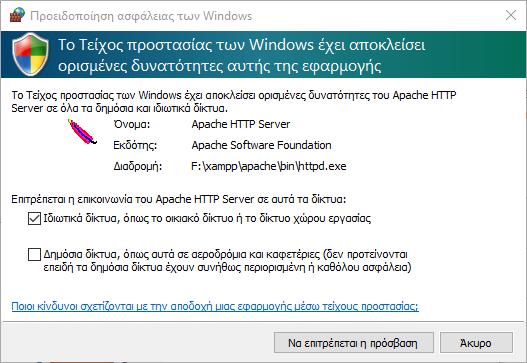Toggle the private networks (Ιδιωτικά δίκτυα) checkbox
The image size is (527, 363).
point(34,218)
